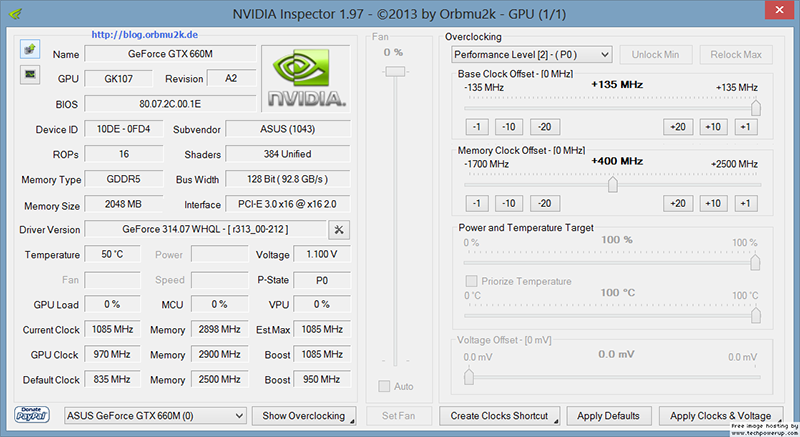This screenshot has height=437, width=800.
Task: Click the Shaders field 384 Unified
Action: [x=288, y=154]
